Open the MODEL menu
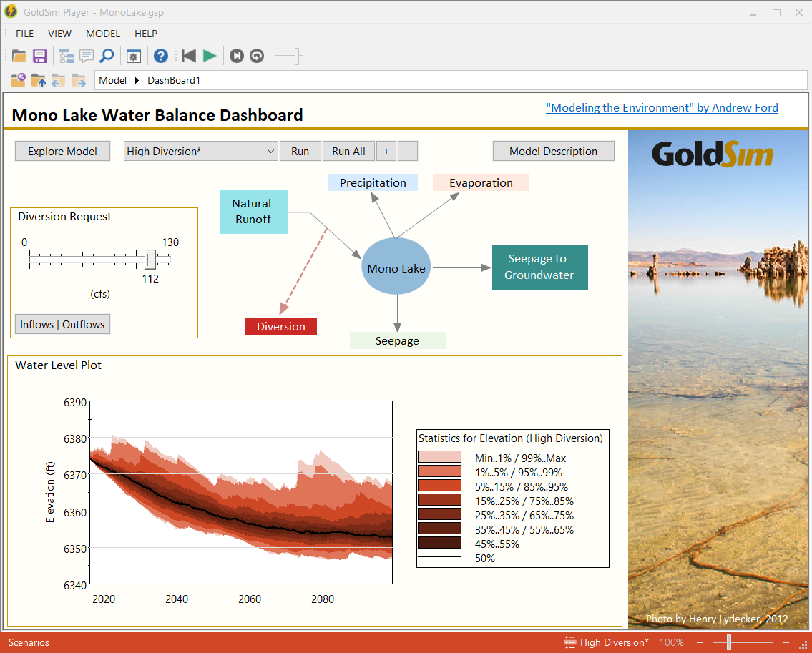812x653 pixels. [x=103, y=34]
